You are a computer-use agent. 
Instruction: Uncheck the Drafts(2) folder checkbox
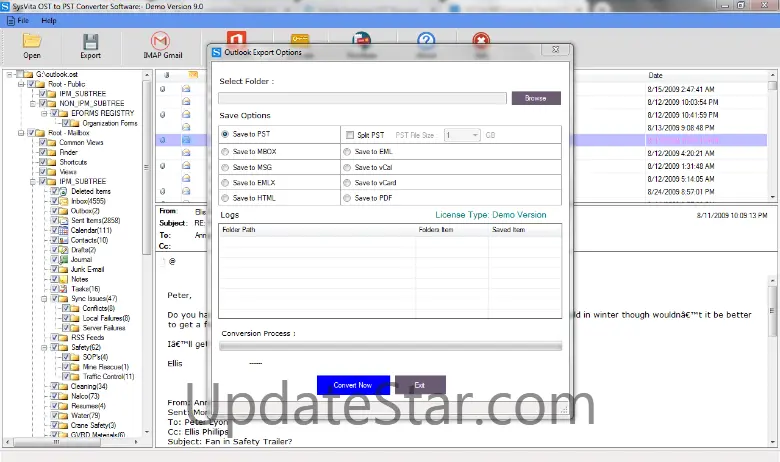(x=55, y=250)
